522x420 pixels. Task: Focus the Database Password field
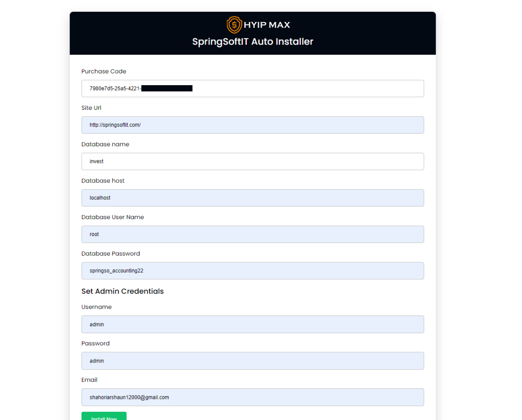click(253, 271)
